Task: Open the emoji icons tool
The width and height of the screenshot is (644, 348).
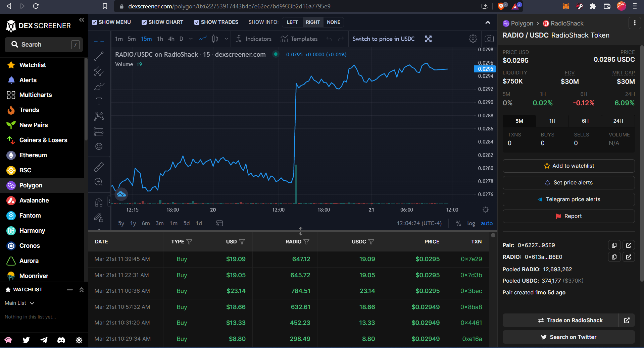Action: point(99,146)
